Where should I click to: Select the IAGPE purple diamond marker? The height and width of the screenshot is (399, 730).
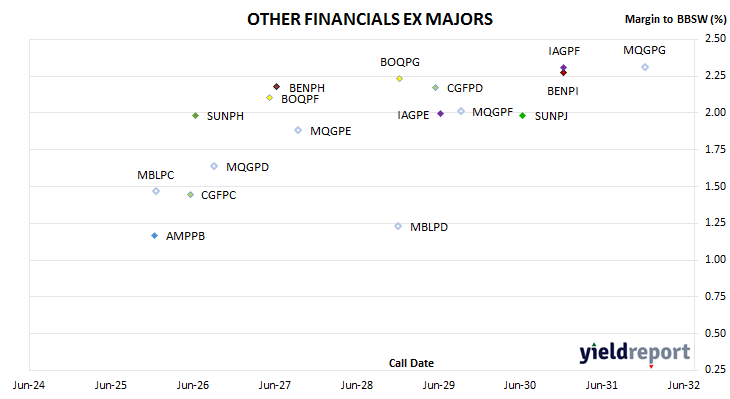pos(440,114)
